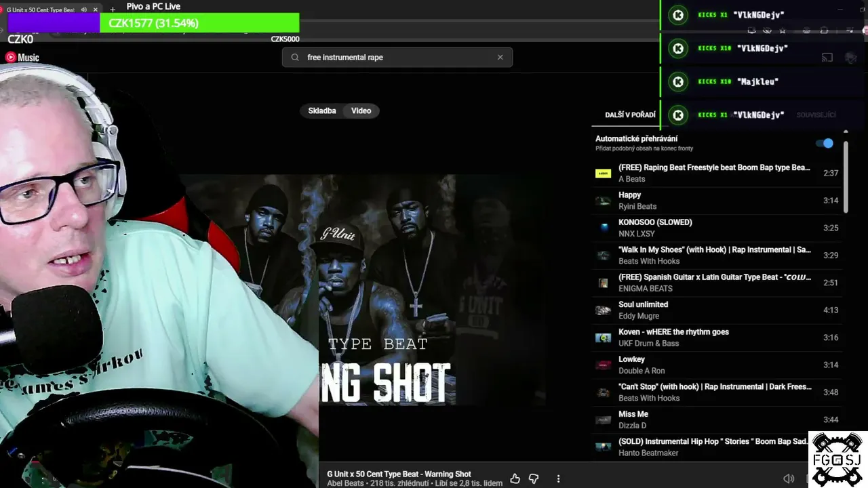Viewport: 868px width, 488px height.
Task: Play thumbnail of 'Walk In My Shoes'
Action: pyautogui.click(x=603, y=256)
